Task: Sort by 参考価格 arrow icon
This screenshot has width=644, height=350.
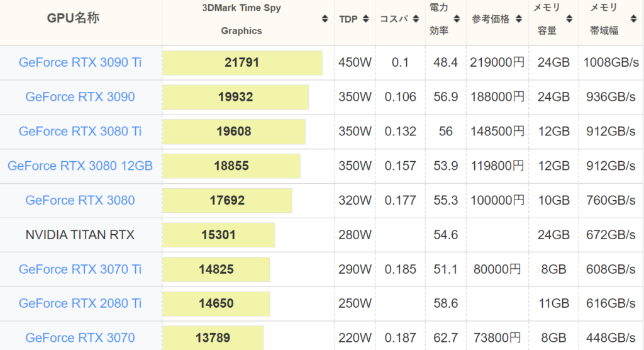Action: click(x=519, y=19)
